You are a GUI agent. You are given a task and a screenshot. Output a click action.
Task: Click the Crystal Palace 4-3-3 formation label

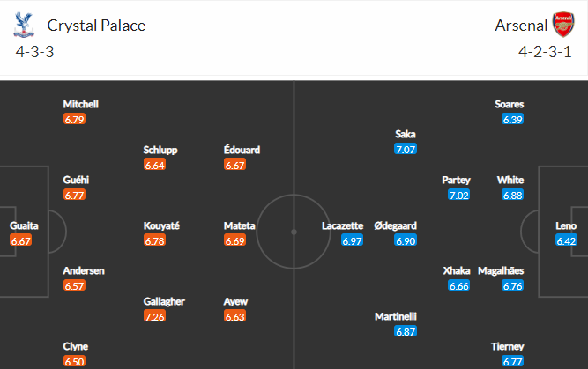tap(36, 51)
